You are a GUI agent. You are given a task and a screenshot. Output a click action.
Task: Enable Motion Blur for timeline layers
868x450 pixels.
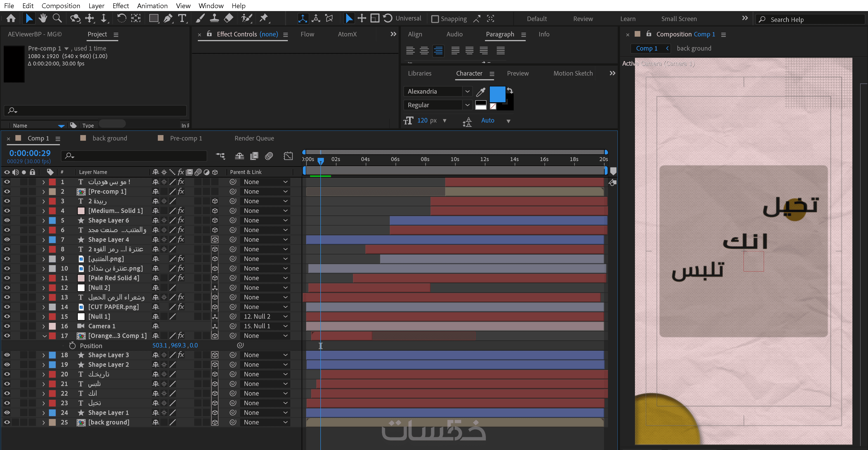269,156
